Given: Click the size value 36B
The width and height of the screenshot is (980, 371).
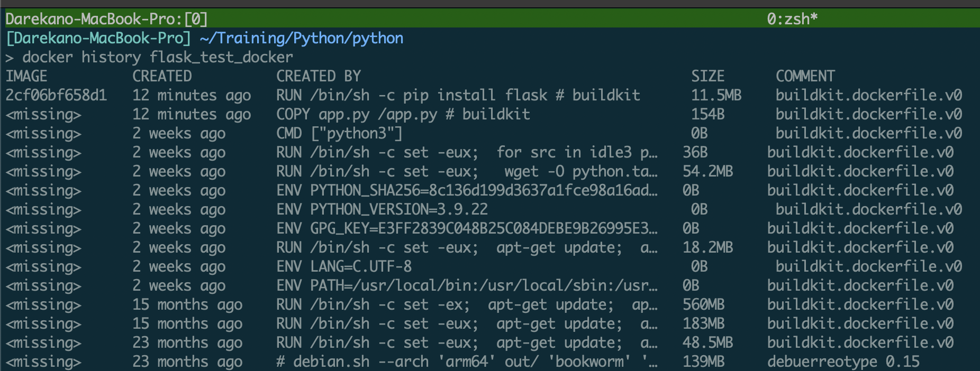Looking at the screenshot, I should (x=695, y=152).
